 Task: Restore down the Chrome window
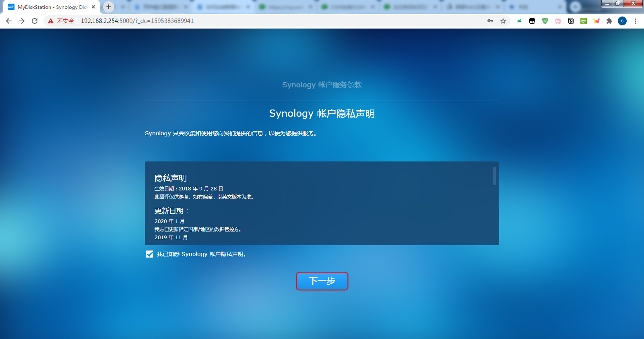(x=618, y=4)
